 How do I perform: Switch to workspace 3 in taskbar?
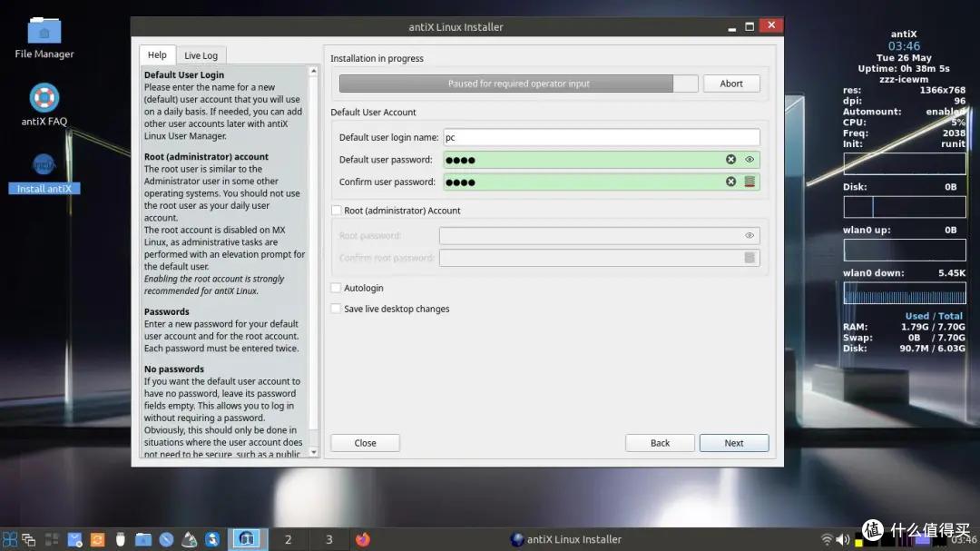(329, 539)
